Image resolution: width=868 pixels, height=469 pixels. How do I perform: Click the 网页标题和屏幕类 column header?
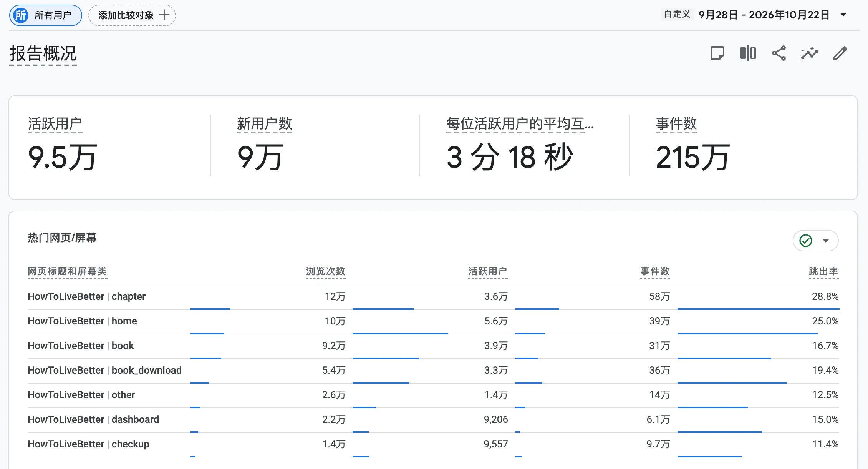tap(67, 271)
